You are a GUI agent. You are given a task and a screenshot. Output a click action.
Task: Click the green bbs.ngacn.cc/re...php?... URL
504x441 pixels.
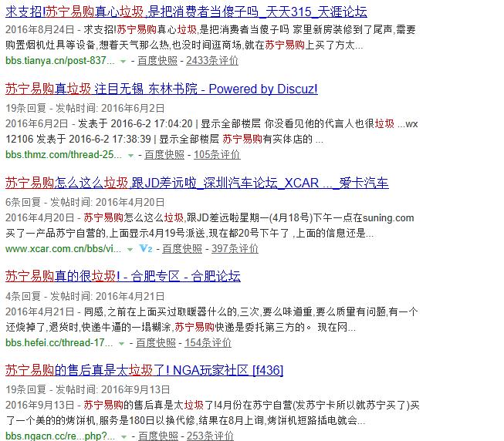[60, 436]
